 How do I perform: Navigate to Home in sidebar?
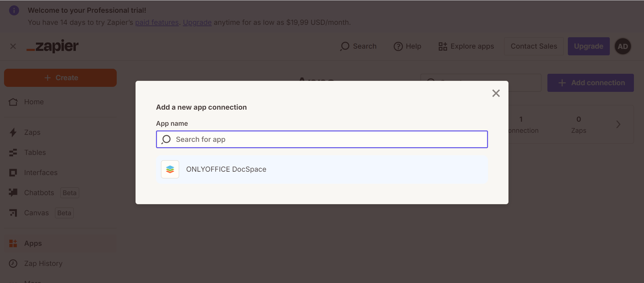tap(60, 102)
